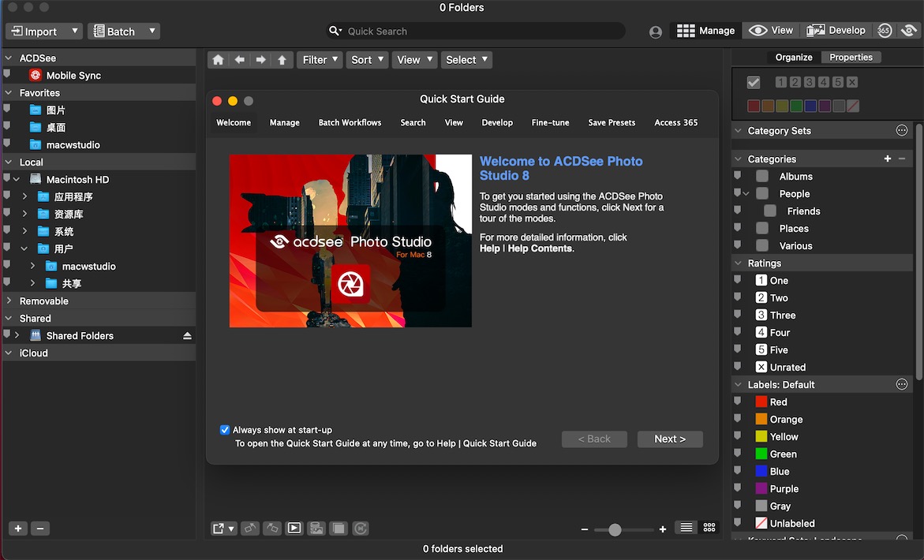Viewport: 924px width, 560px height.
Task: Open the Fine-tune tab in Quick Start Guide
Action: 551,122
